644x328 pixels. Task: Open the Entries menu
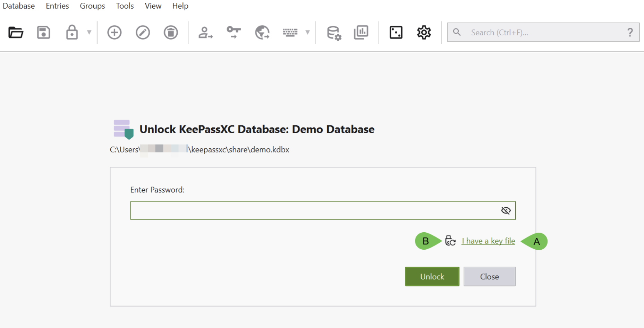click(x=57, y=6)
